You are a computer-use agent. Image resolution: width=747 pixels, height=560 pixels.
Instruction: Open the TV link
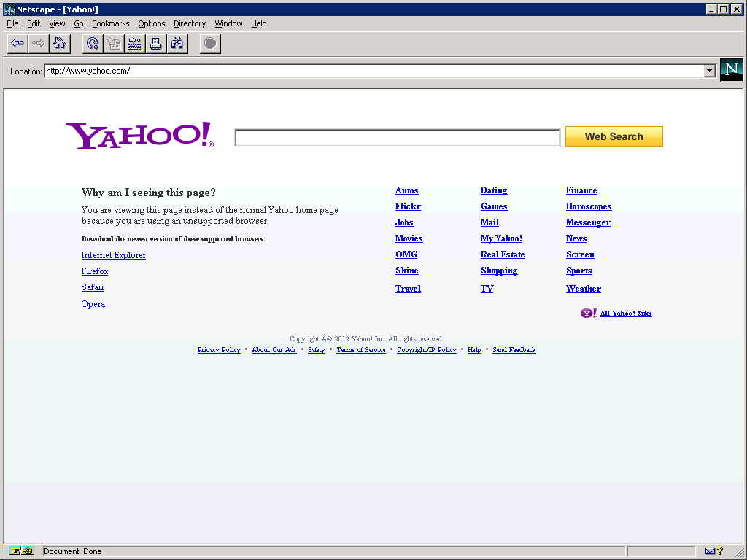coord(487,289)
